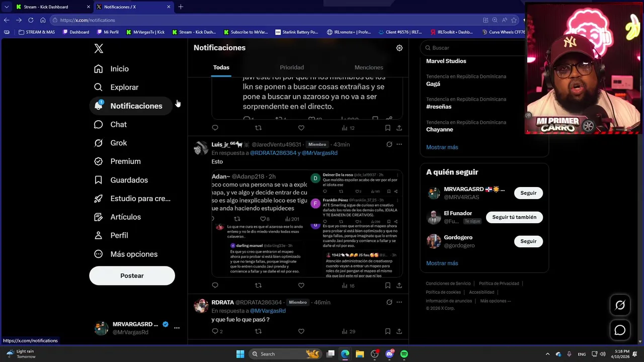The image size is (644, 362).
Task: Click Seguir tú también for El Funador
Action: [x=514, y=217]
